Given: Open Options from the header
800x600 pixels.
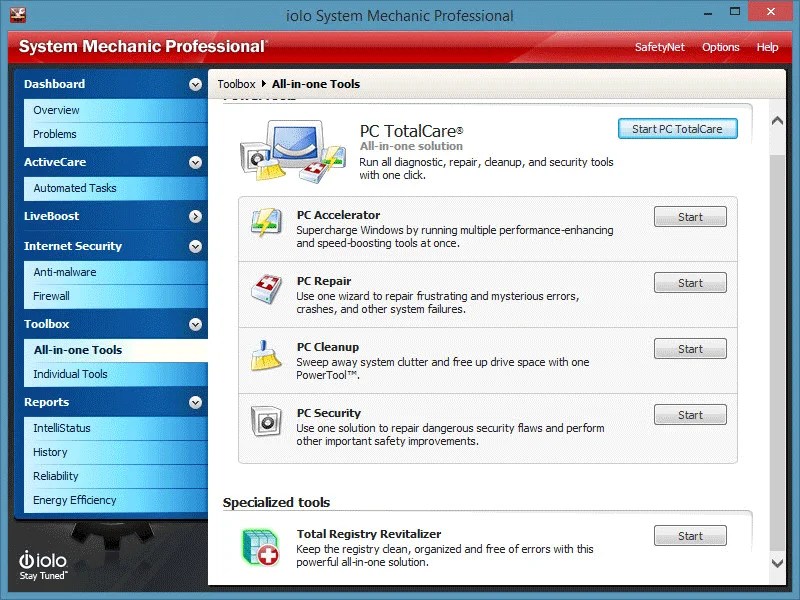Looking at the screenshot, I should tap(720, 47).
